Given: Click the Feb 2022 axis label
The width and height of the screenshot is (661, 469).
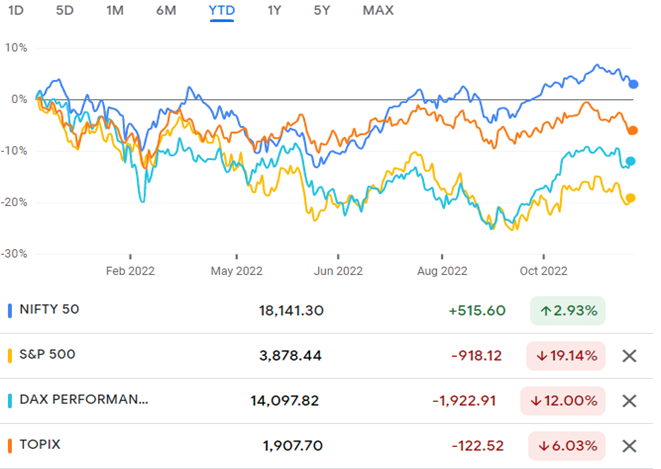Looking at the screenshot, I should click(x=130, y=271).
